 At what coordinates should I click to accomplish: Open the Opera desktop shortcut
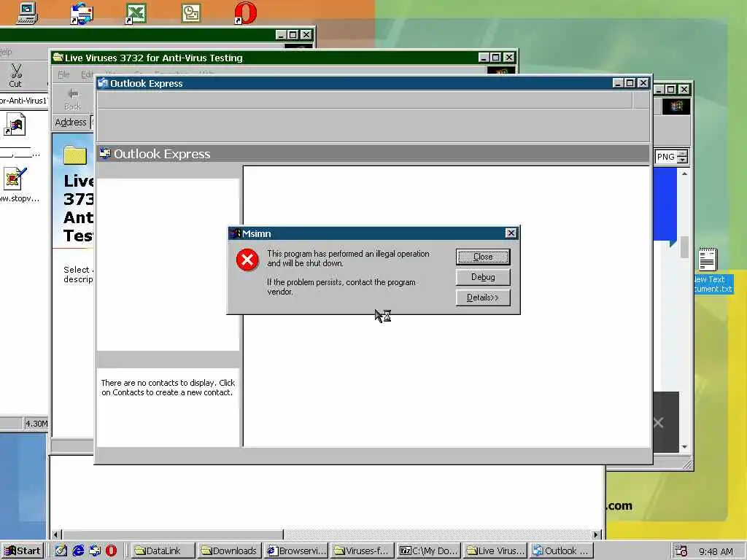(x=246, y=13)
